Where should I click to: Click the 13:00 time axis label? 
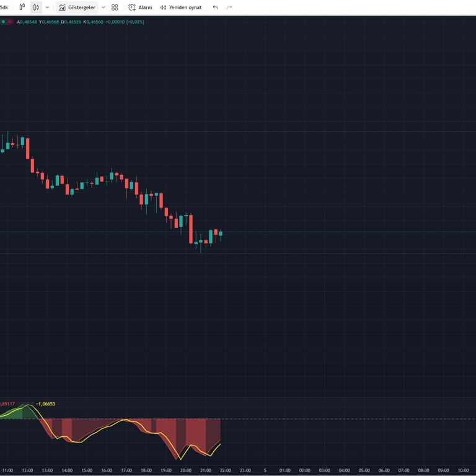(x=47, y=470)
